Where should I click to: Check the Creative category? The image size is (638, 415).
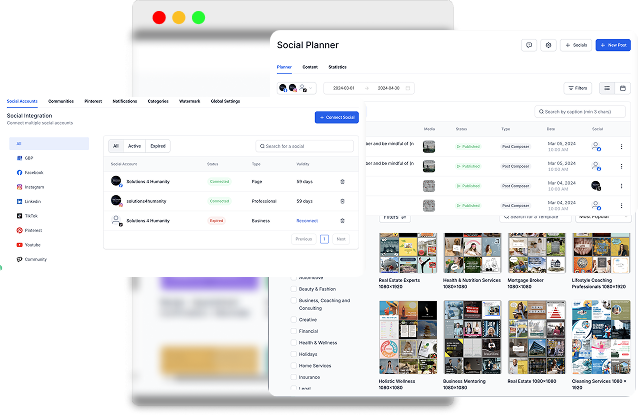[x=293, y=320]
